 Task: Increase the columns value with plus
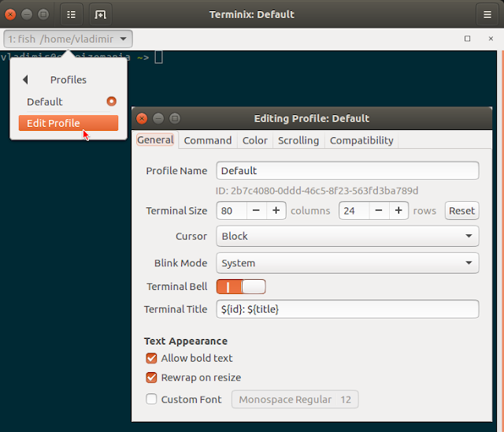pyautogui.click(x=276, y=210)
